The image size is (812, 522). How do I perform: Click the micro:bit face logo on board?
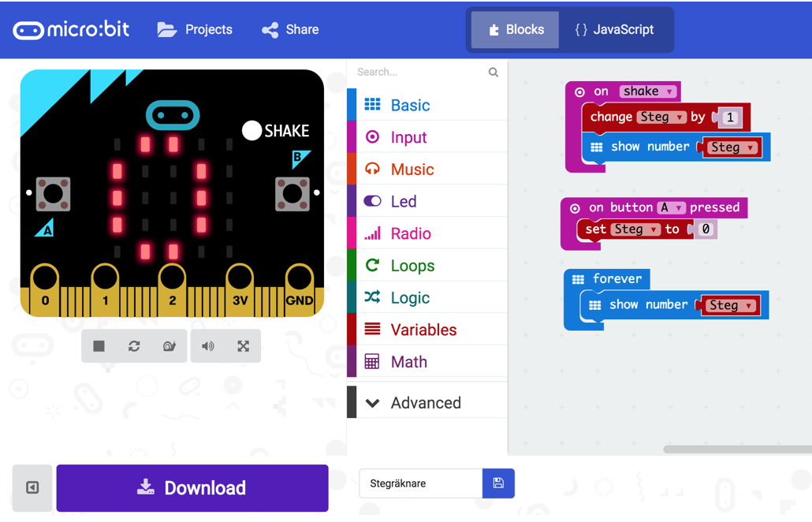click(173, 115)
